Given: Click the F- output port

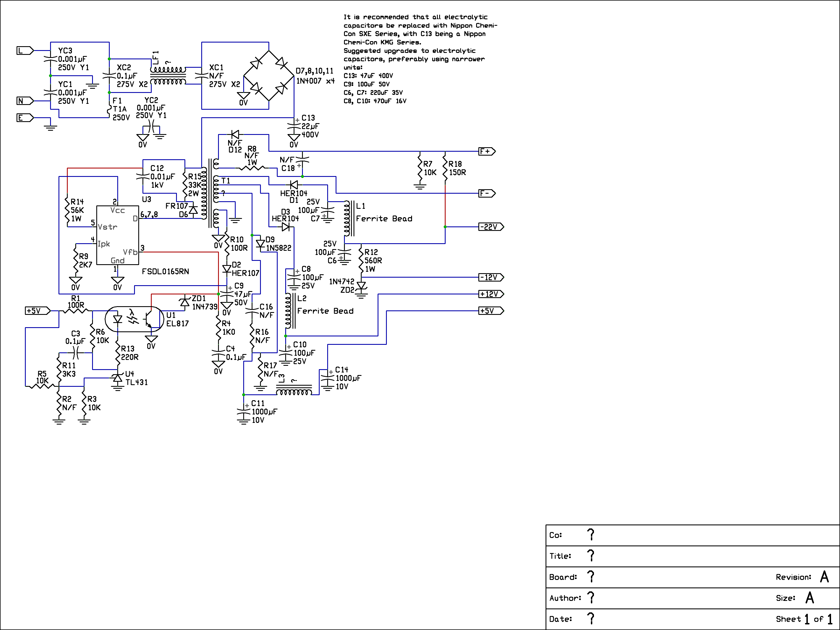Looking at the screenshot, I should pos(487,193).
